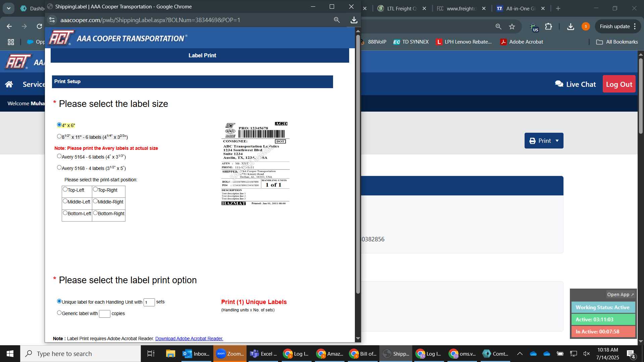Open a new Chrome tab
644x362 pixels.
(558, 8)
